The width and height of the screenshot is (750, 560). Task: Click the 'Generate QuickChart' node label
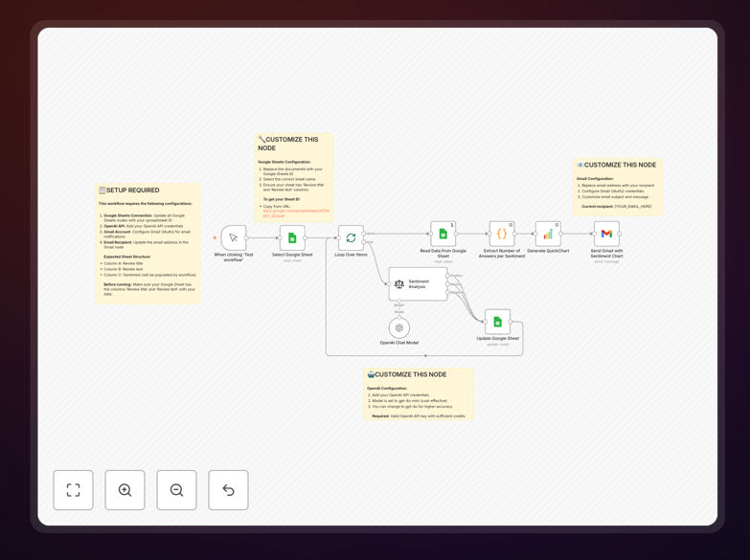pos(548,251)
